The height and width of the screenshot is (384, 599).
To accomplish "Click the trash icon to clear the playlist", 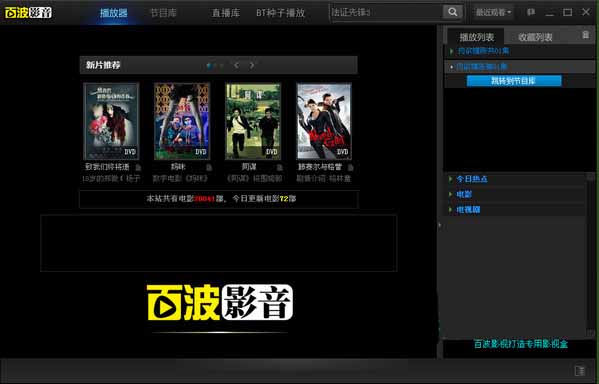I will tap(585, 35).
